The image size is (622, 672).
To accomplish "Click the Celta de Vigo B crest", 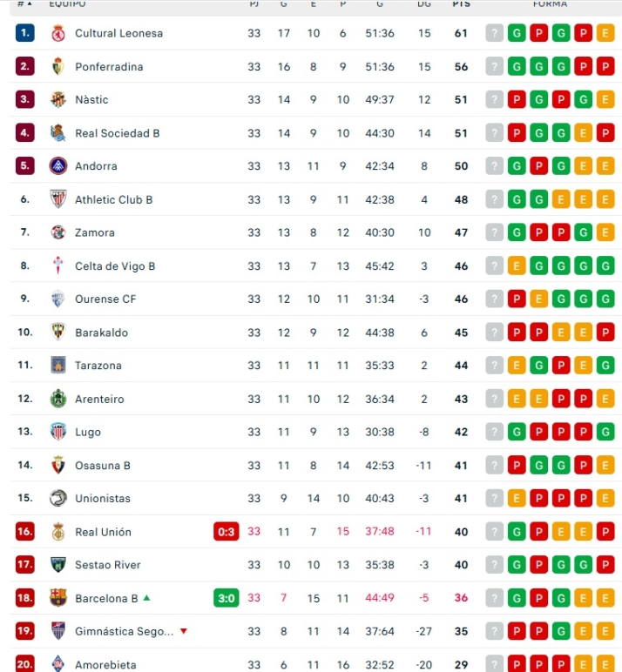I will point(58,266).
